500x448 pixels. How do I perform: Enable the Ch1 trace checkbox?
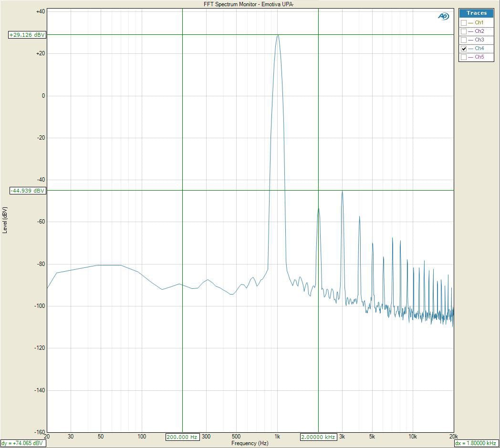coord(464,23)
